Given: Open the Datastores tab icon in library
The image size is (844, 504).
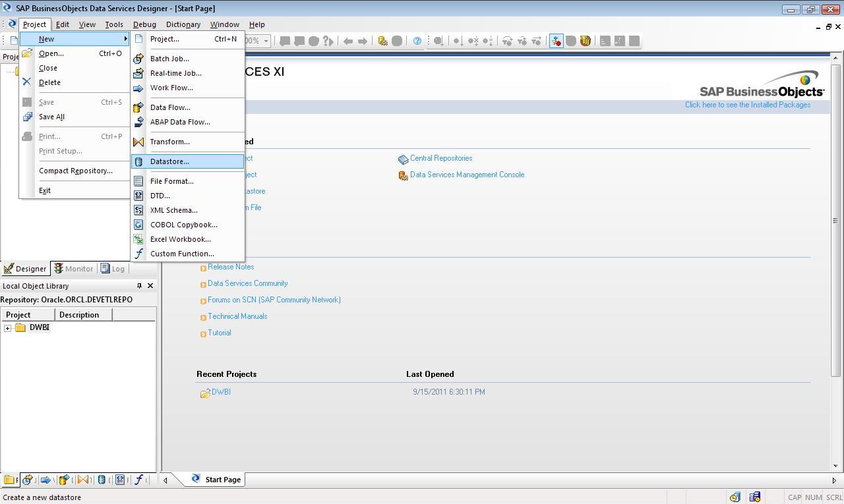Looking at the screenshot, I should pos(102,480).
